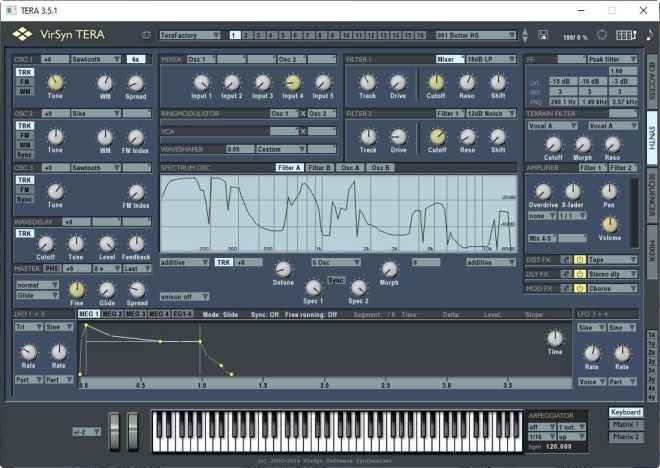
Task: Select the Filter B spectrum tab
Action: (x=319, y=168)
